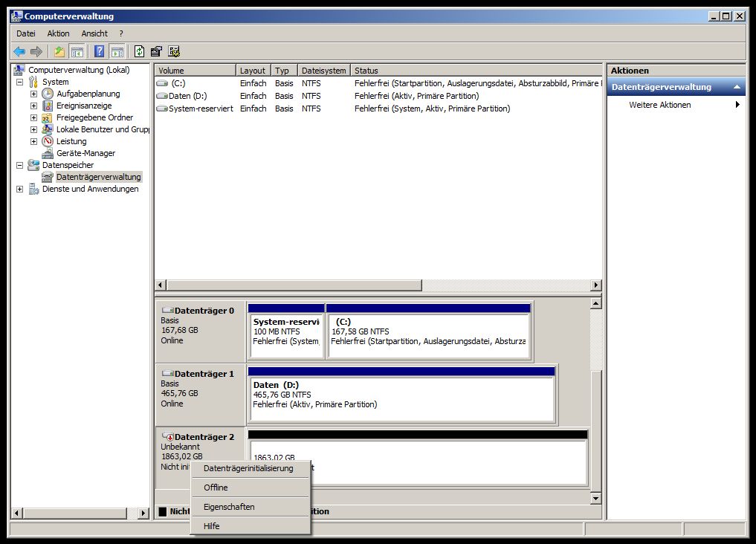This screenshot has height=544, width=756.
Task: Click the System tools icon in tree
Action: tap(33, 82)
